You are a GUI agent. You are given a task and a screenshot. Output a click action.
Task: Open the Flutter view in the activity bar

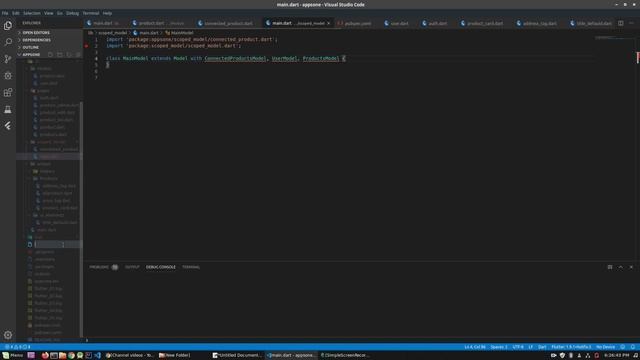8,126
